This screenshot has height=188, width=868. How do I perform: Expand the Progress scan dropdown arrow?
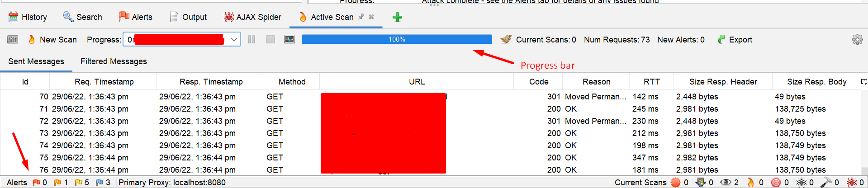pyautogui.click(x=234, y=40)
